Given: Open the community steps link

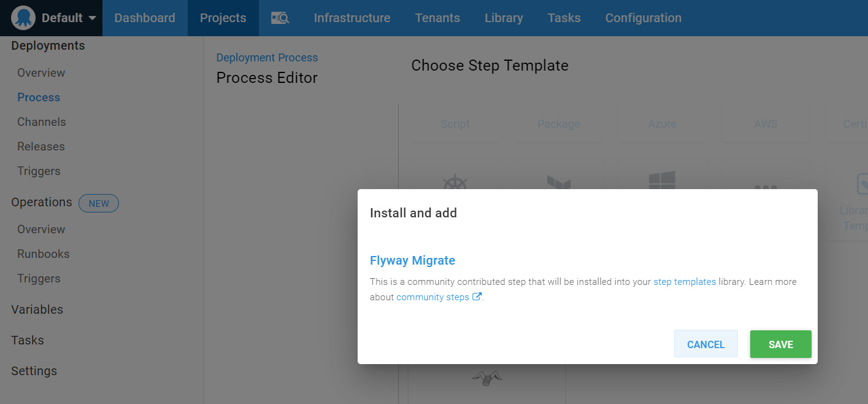Looking at the screenshot, I should tap(432, 297).
